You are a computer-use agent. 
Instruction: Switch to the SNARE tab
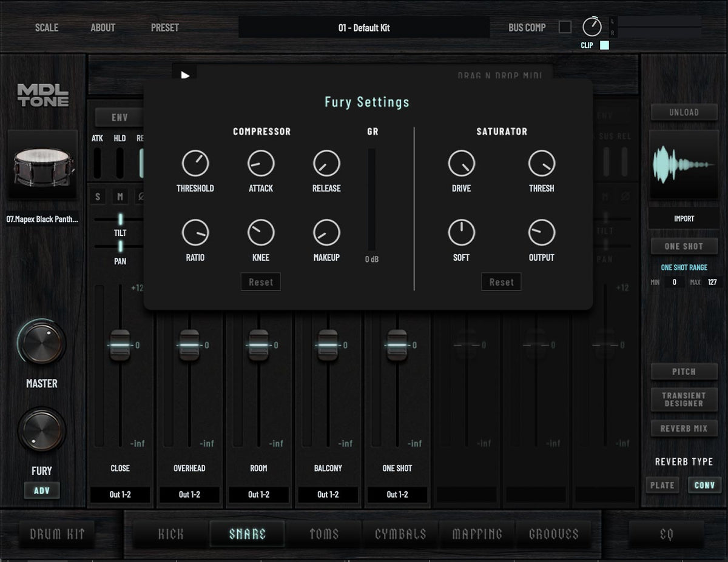click(x=248, y=534)
